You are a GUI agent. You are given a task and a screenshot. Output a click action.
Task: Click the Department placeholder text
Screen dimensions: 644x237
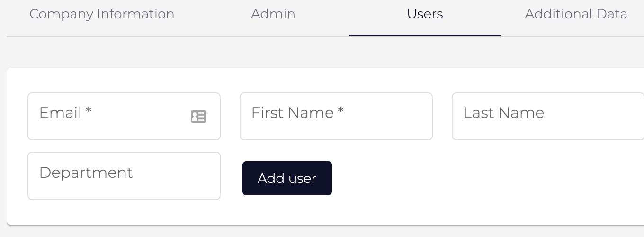[86, 173]
